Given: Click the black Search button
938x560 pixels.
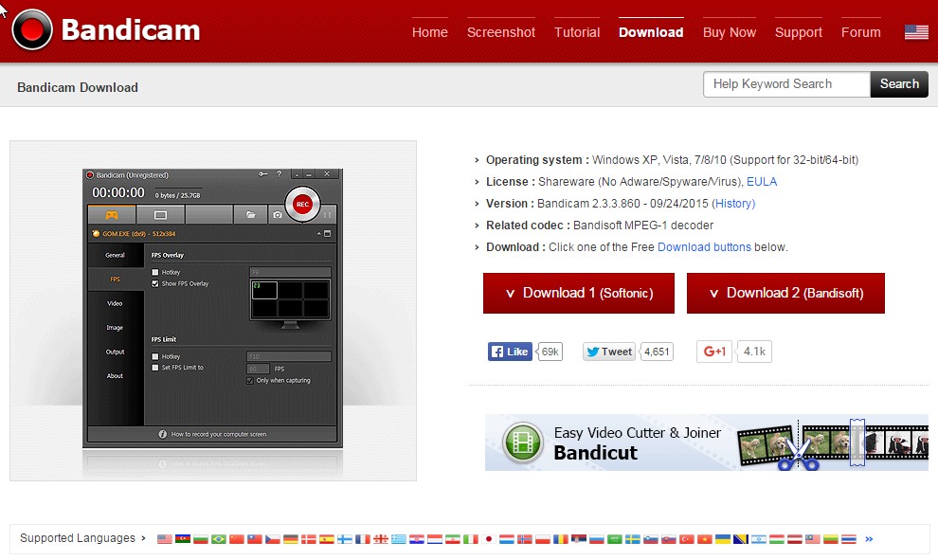Looking at the screenshot, I should tap(899, 84).
